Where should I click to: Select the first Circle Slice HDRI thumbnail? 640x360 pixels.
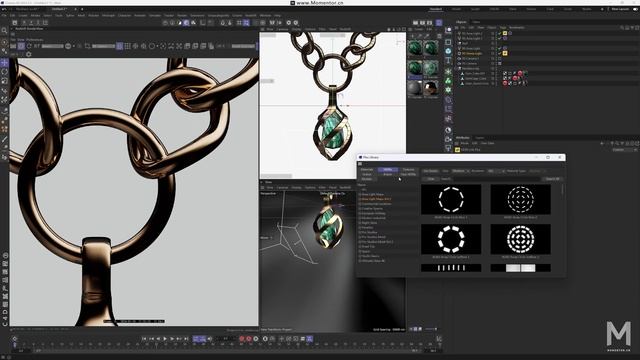pos(451,199)
